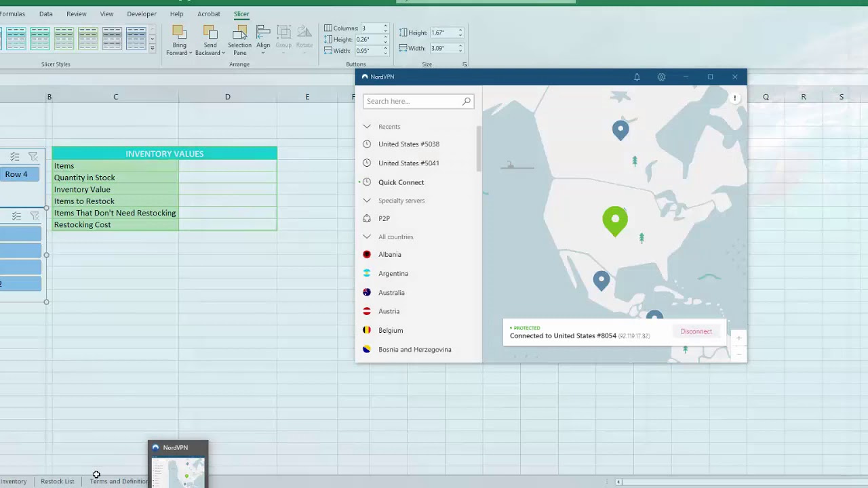Click the NordVPN notifications bell
This screenshot has width=868, height=488.
click(x=637, y=77)
